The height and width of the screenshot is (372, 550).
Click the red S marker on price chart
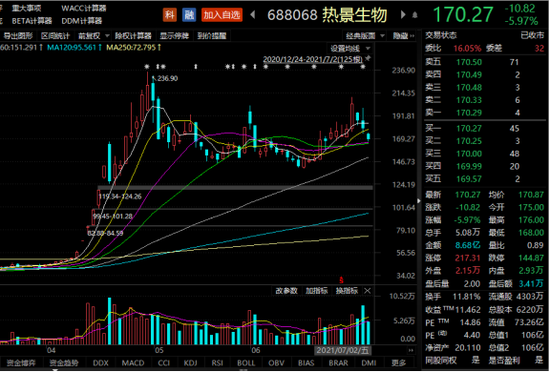click(341, 280)
